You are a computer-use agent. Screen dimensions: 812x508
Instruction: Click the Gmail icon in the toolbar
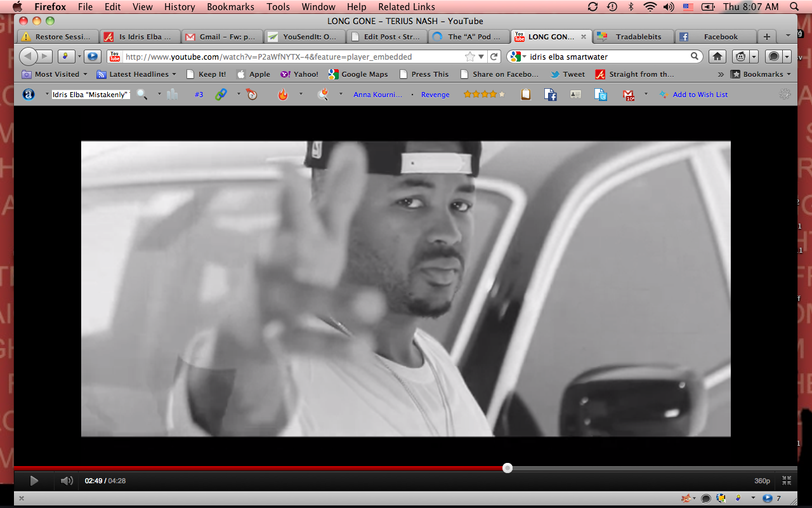click(x=628, y=95)
